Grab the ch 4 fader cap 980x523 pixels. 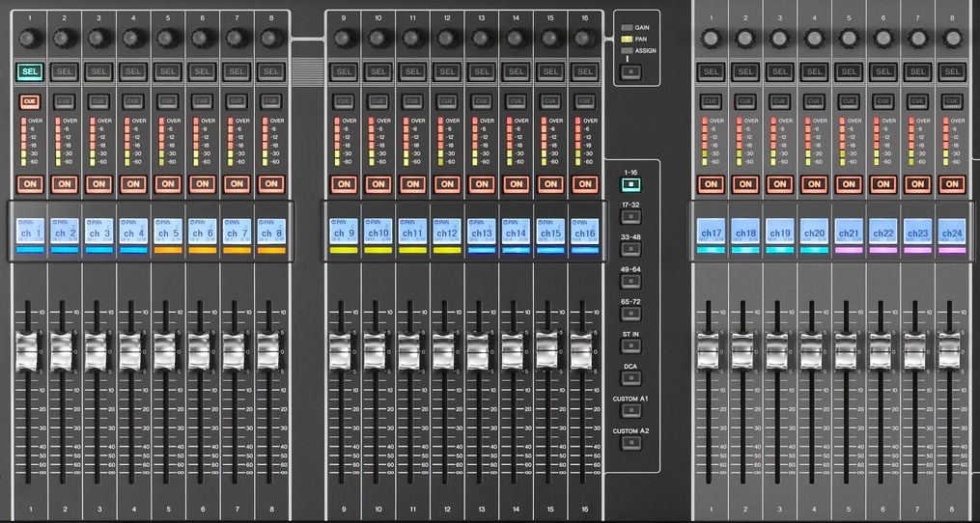(x=130, y=352)
